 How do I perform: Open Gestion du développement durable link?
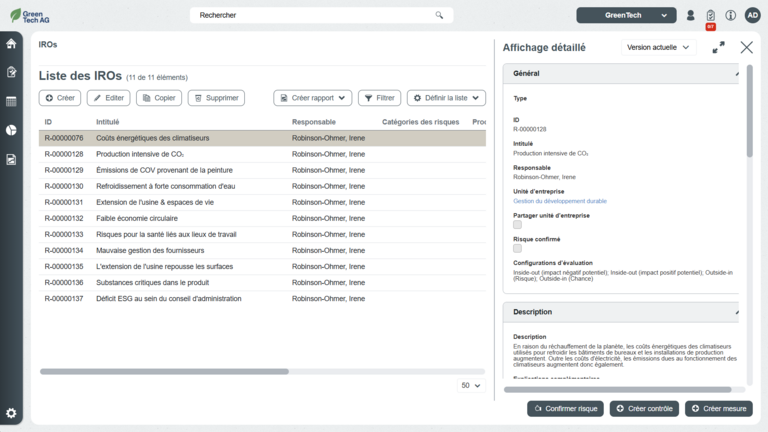pyautogui.click(x=559, y=201)
